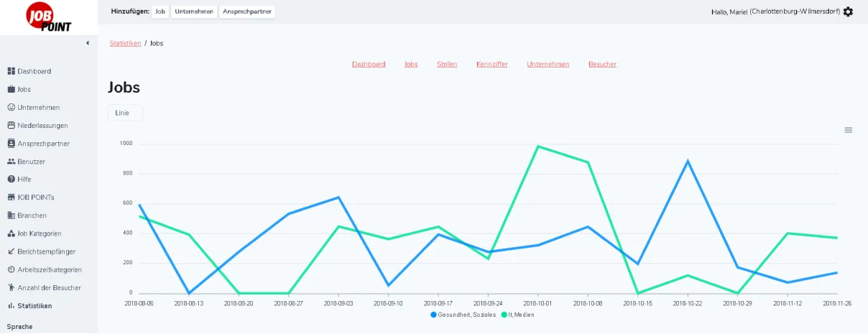Click the Branchen building icon
Viewport: 868px width, 334px height.
(11, 215)
